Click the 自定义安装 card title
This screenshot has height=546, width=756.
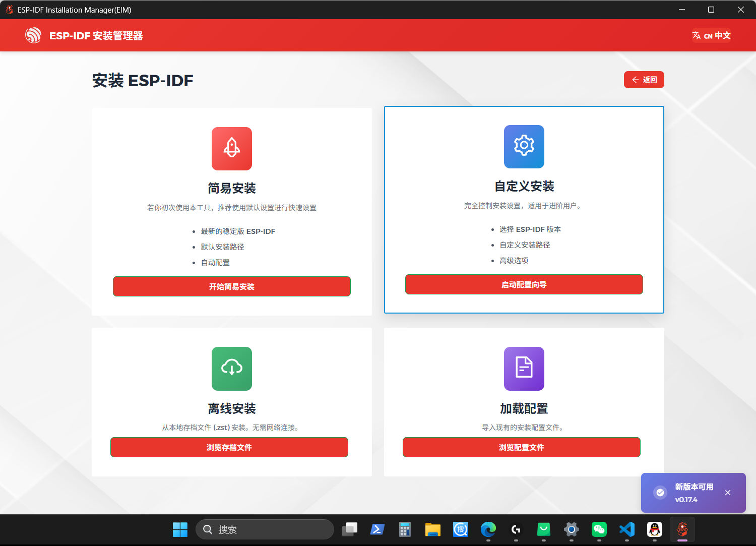click(524, 187)
